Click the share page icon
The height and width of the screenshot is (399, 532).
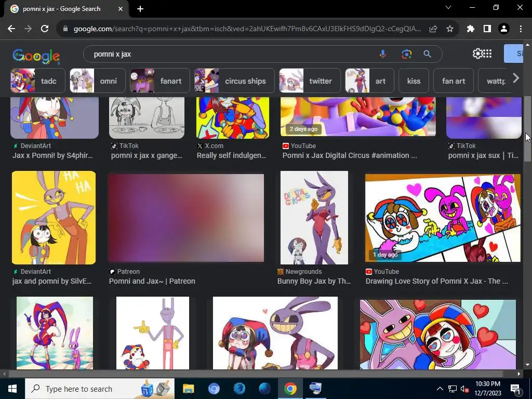tap(433, 29)
